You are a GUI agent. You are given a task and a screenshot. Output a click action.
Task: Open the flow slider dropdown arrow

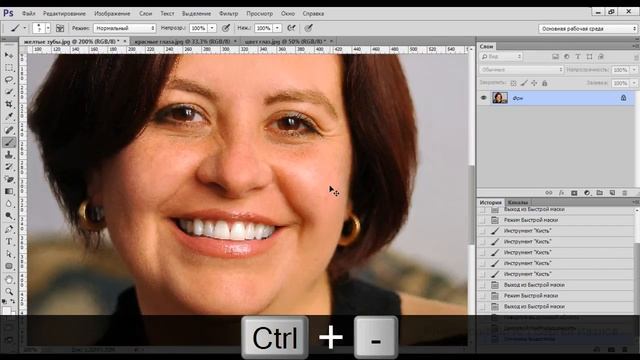(x=277, y=28)
